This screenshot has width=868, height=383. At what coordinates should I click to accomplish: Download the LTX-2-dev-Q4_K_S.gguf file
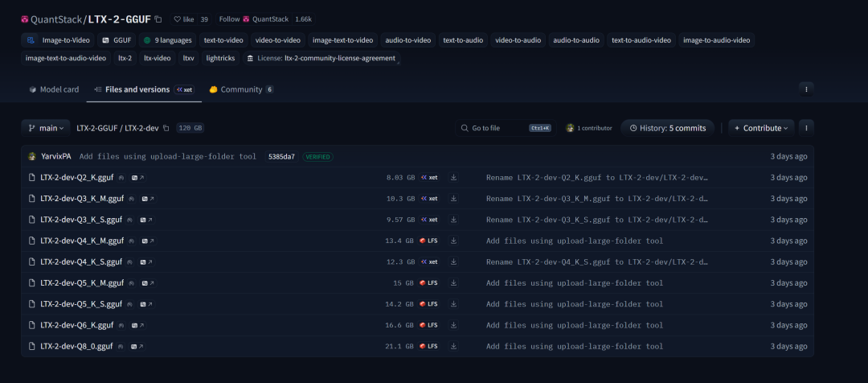pyautogui.click(x=453, y=262)
